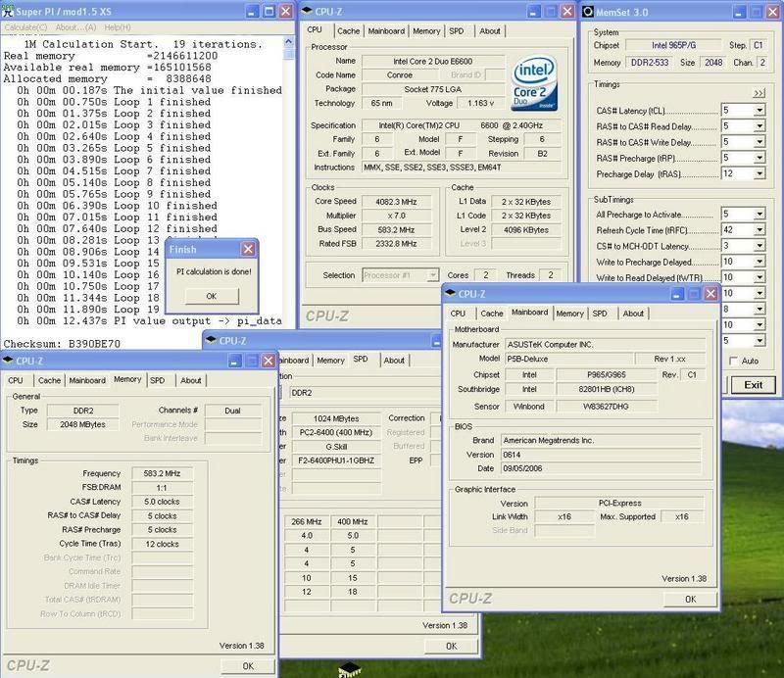Click the Cycle Time (Tras) value 12 clocks
The width and height of the screenshot is (784, 678).
162,544
